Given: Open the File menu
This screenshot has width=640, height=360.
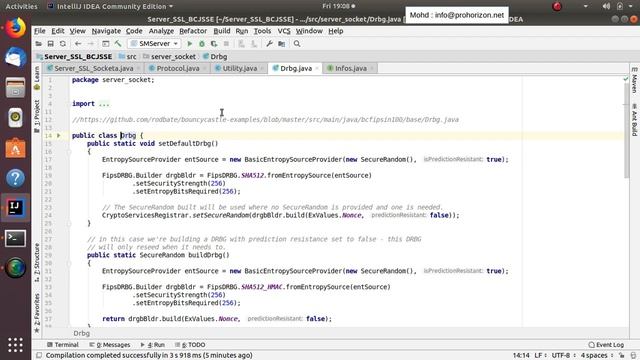Looking at the screenshot, I should [x=40, y=31].
